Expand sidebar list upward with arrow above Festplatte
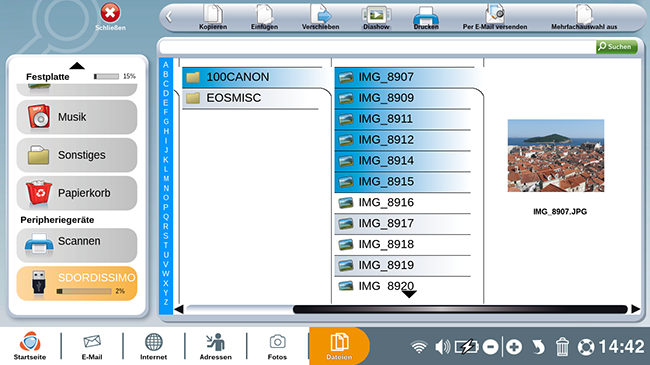 77,66
